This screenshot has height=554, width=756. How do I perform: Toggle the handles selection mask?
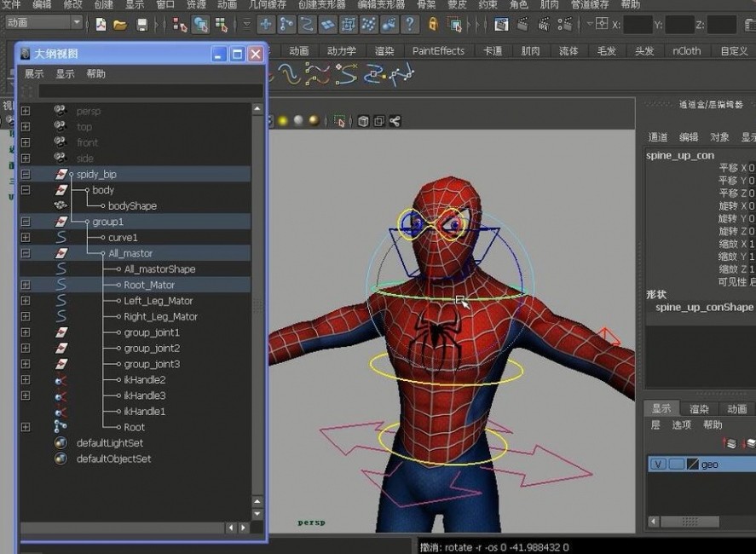[x=265, y=24]
